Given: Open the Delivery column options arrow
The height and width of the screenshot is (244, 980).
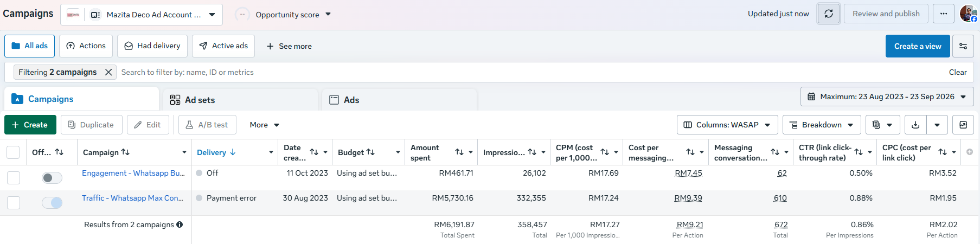Looking at the screenshot, I should click(x=271, y=152).
